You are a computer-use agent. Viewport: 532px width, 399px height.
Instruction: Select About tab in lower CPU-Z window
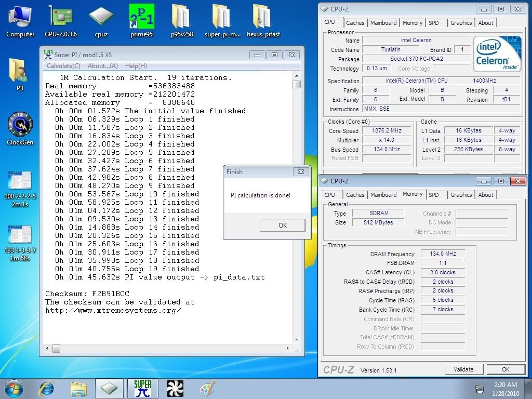click(486, 195)
